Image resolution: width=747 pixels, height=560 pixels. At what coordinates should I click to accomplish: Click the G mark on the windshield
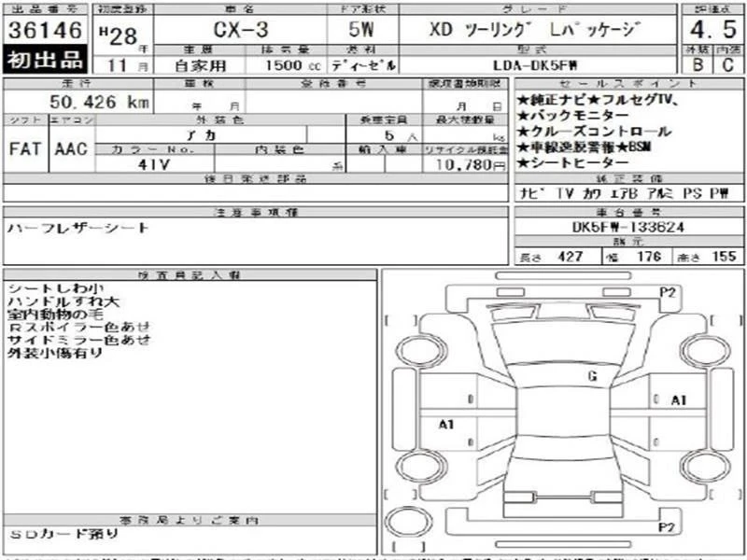(x=592, y=376)
